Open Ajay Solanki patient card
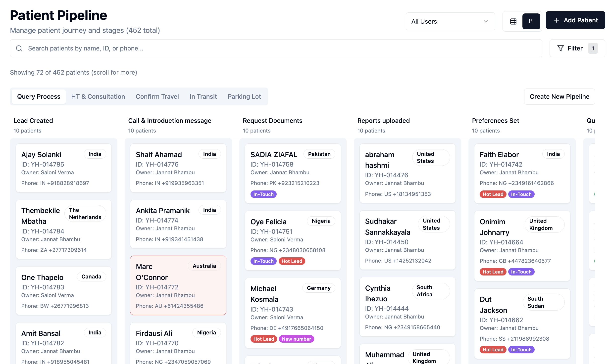Viewport: 610px width, 364px height. click(64, 168)
